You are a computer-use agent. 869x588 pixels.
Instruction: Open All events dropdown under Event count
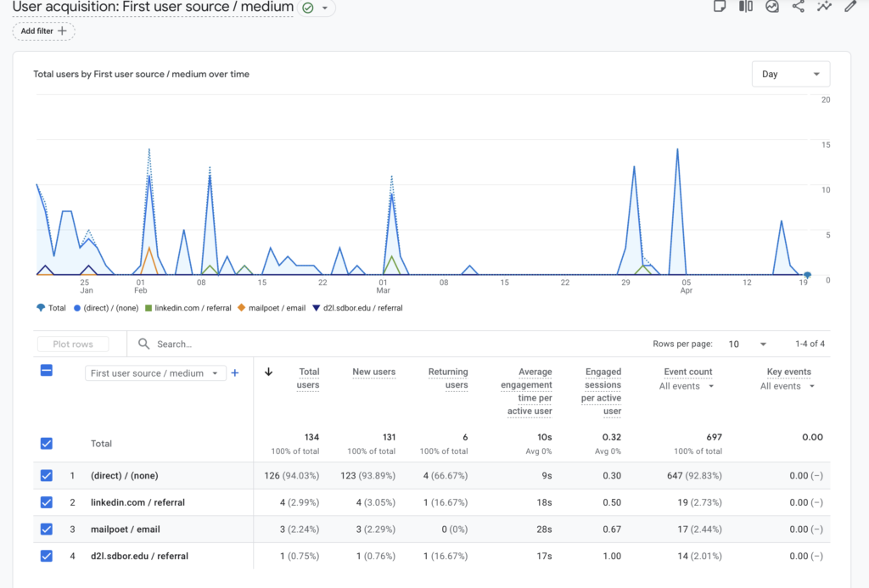(x=687, y=386)
